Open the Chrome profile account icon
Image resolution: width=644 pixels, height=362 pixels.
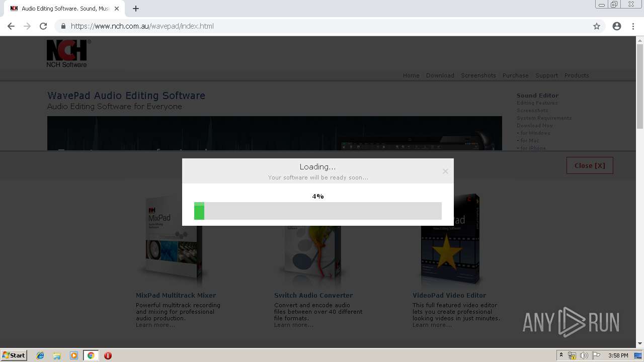(x=617, y=26)
